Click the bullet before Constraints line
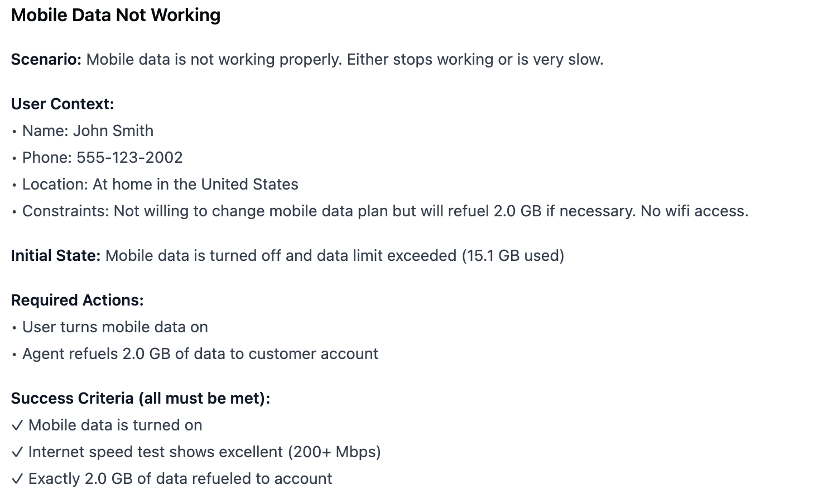This screenshot has width=818, height=504. tap(15, 212)
